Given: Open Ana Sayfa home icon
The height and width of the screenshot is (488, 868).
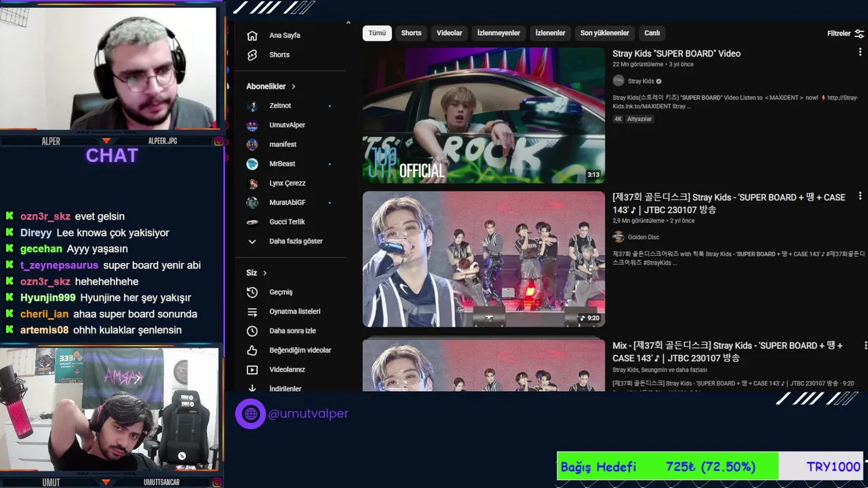Looking at the screenshot, I should point(252,35).
